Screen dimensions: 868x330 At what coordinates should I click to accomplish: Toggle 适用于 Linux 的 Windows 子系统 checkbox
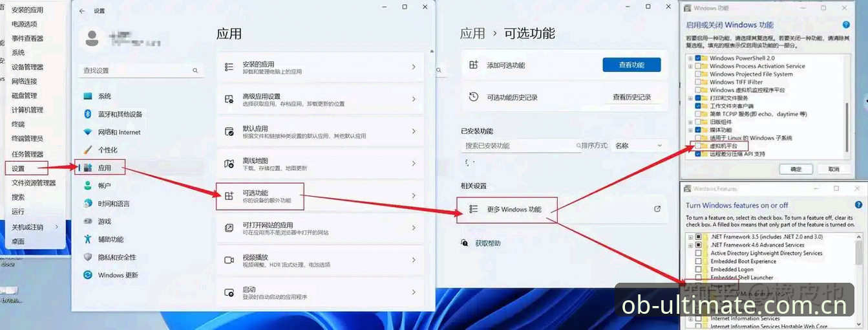698,138
